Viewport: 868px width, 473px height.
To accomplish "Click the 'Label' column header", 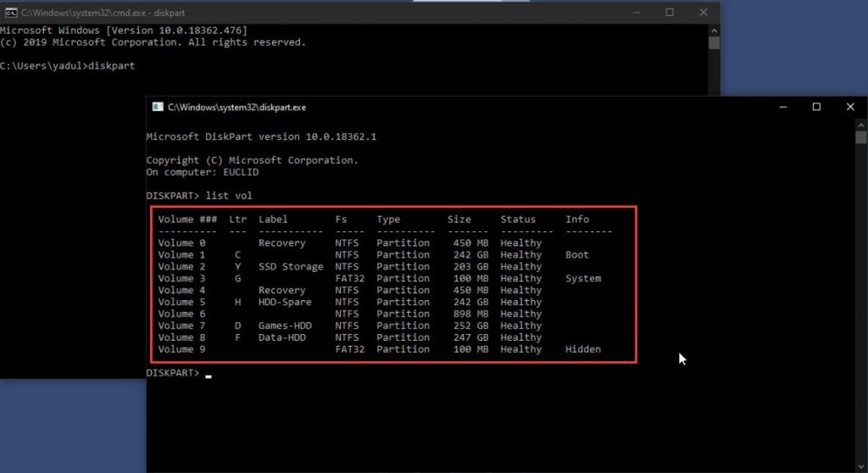I will tap(273, 220).
